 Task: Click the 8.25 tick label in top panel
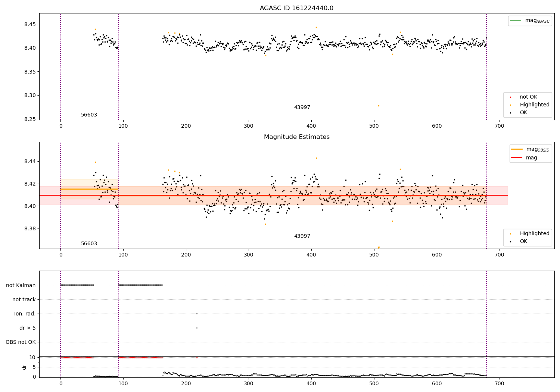point(29,119)
